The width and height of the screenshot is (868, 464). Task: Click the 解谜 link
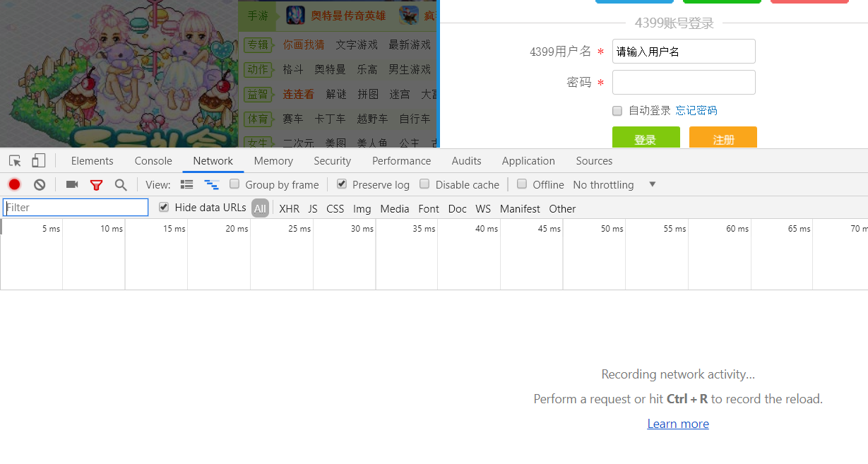tap(336, 95)
